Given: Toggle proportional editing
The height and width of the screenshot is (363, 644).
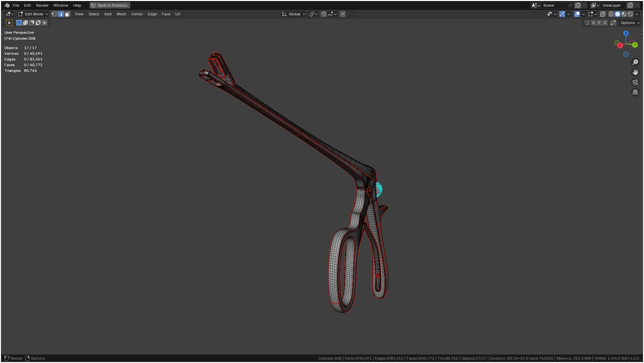Looking at the screenshot, I should [x=342, y=14].
